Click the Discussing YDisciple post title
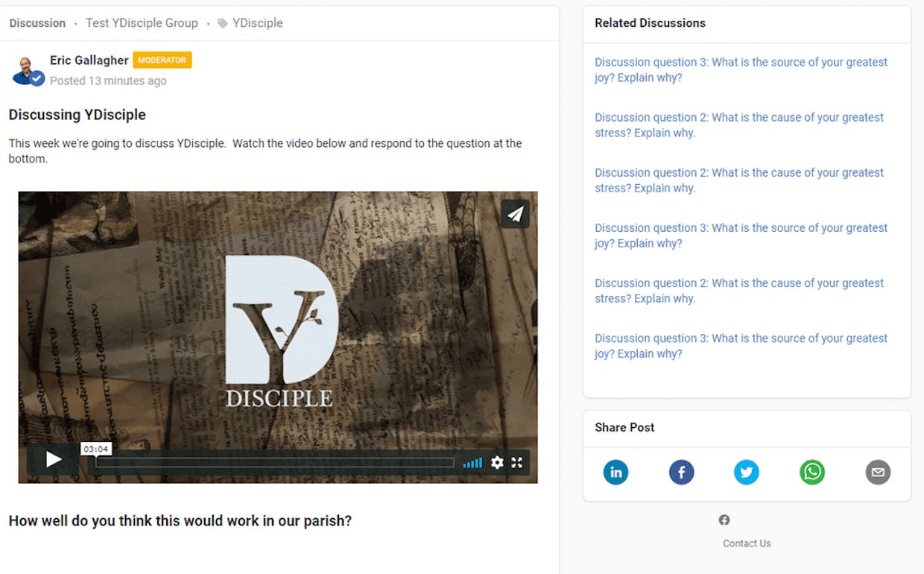 [x=77, y=115]
